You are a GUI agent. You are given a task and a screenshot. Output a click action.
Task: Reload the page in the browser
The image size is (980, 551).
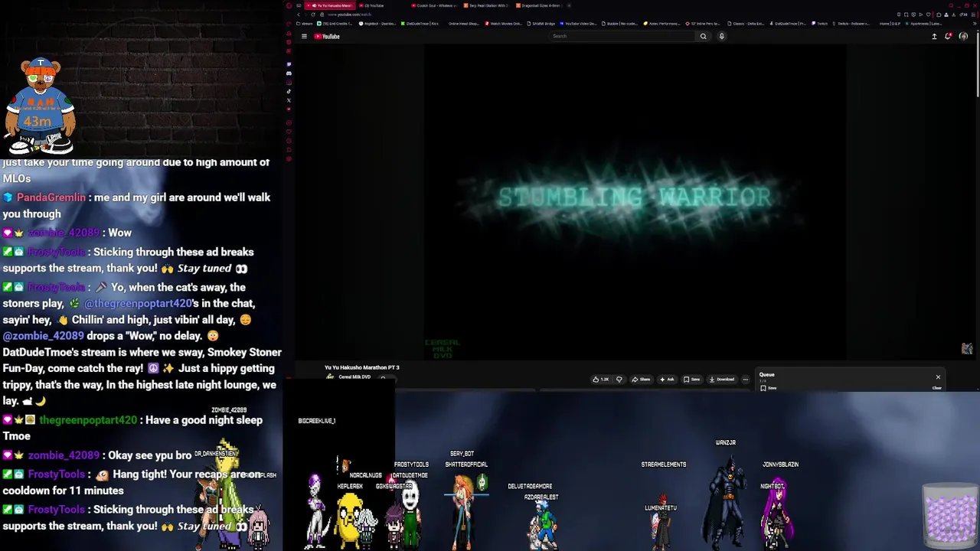click(313, 15)
